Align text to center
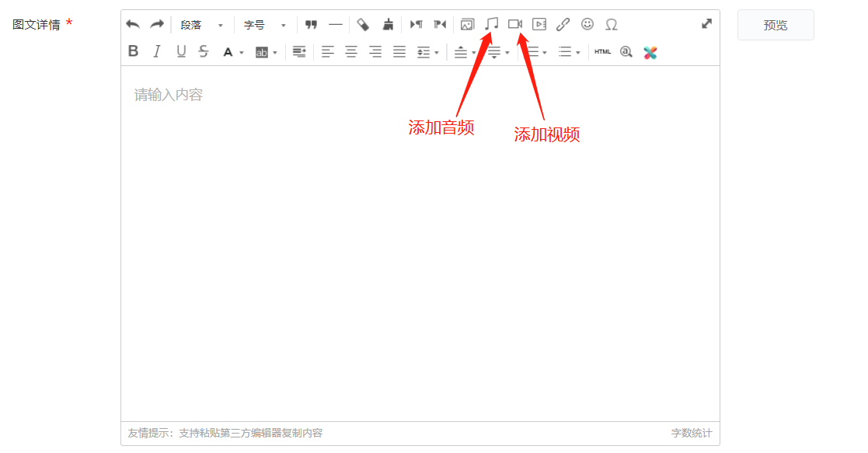The width and height of the screenshot is (868, 453). pyautogui.click(x=351, y=52)
